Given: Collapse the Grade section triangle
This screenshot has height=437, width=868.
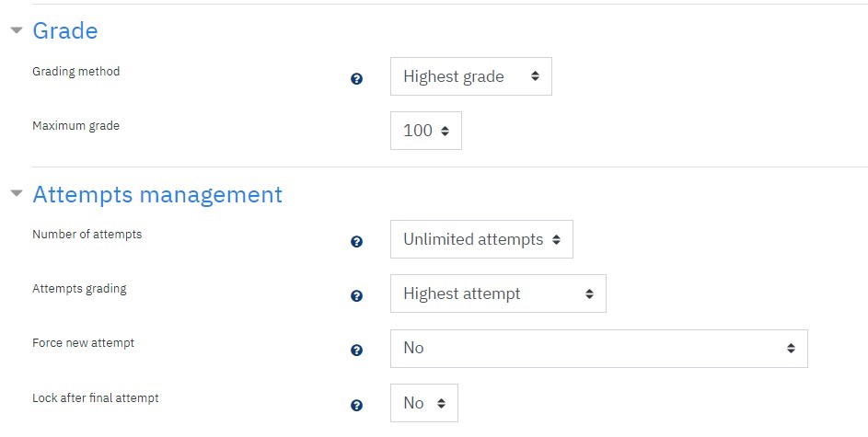Looking at the screenshot, I should point(17,29).
